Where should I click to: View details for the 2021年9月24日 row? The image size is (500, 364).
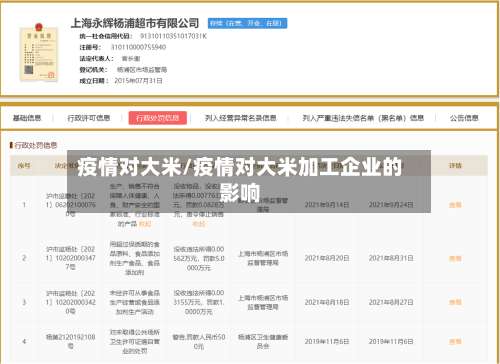(455, 205)
